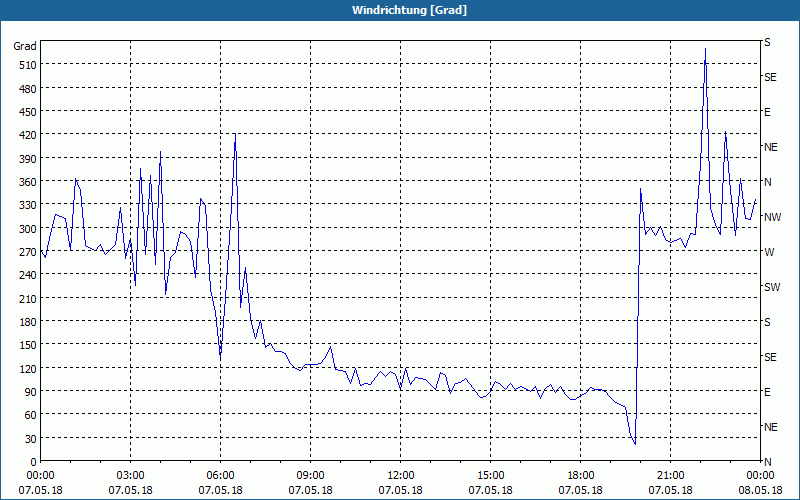800x500 pixels.
Task: Click the blue line spike reaching 420 after 06:00
Action: point(235,134)
